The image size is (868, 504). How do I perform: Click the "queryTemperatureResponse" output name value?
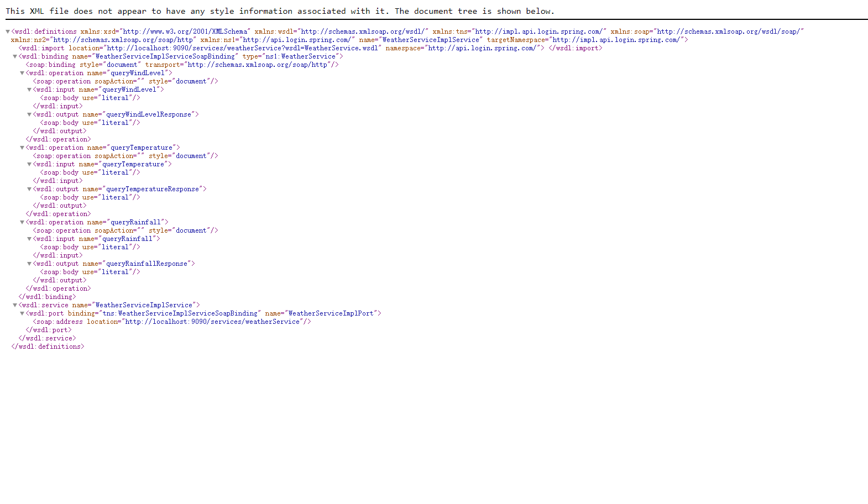click(153, 189)
